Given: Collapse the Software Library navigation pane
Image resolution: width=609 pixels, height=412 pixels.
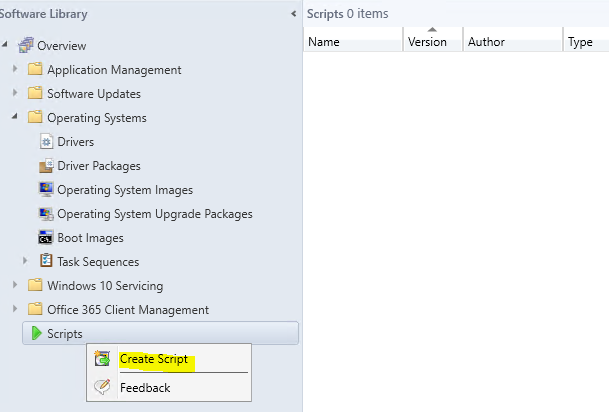Looking at the screenshot, I should click(x=294, y=14).
